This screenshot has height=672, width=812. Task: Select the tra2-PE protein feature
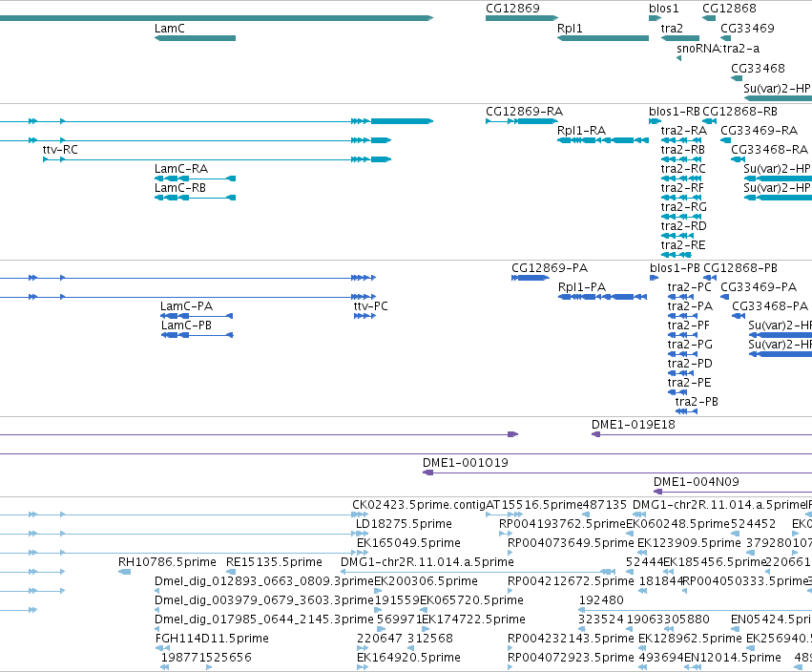click(677, 392)
